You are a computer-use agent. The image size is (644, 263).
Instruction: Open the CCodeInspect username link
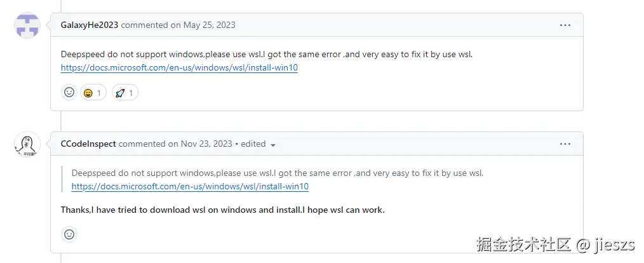click(88, 144)
